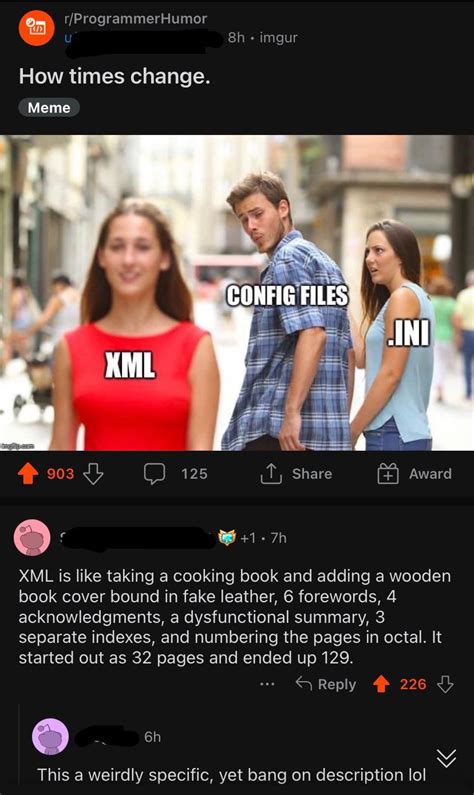This screenshot has width=474, height=795.
Task: Open the first commenter's pink avatar
Action: click(x=32, y=538)
